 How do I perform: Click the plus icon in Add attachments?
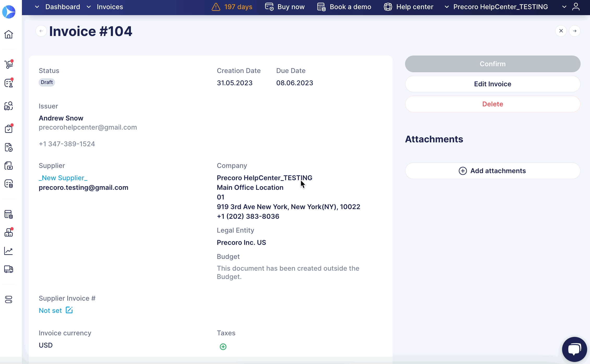point(463,171)
